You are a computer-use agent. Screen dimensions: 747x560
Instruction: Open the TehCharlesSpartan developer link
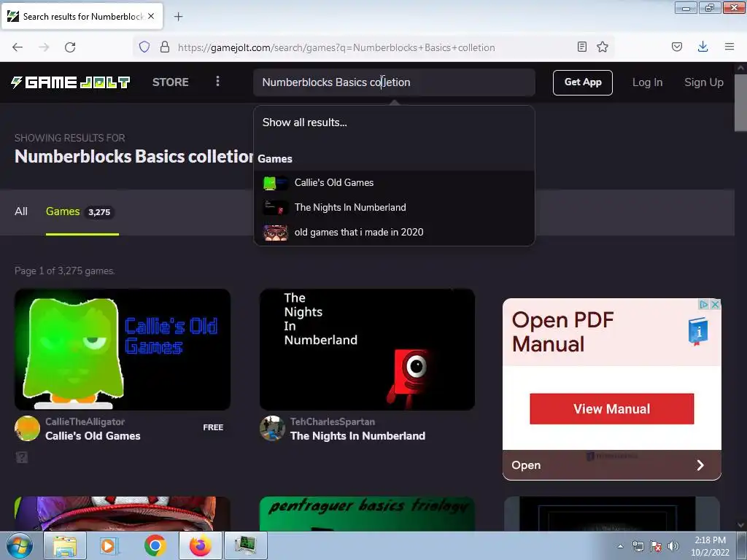click(x=333, y=422)
